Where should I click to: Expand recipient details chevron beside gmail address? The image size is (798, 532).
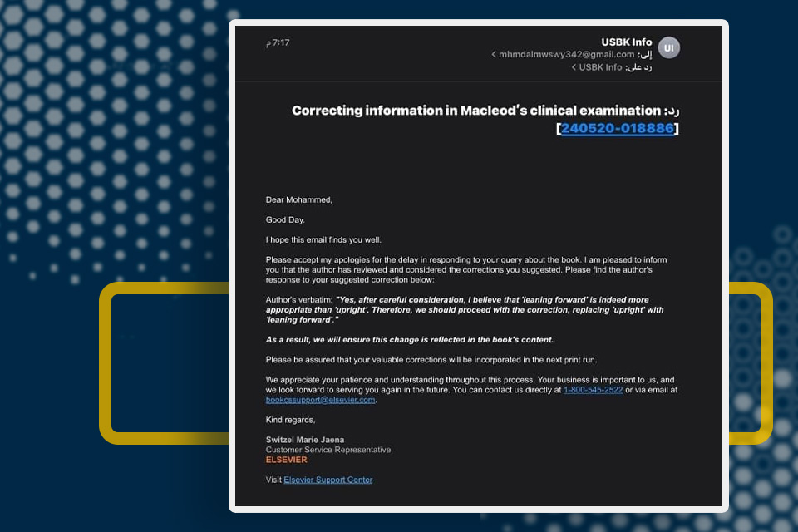pyautogui.click(x=494, y=55)
